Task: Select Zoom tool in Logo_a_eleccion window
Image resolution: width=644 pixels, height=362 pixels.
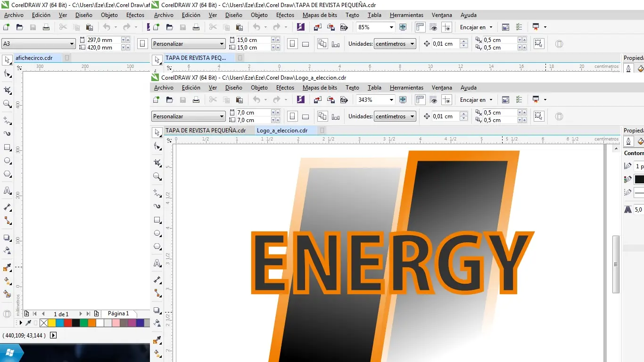Action: click(157, 177)
